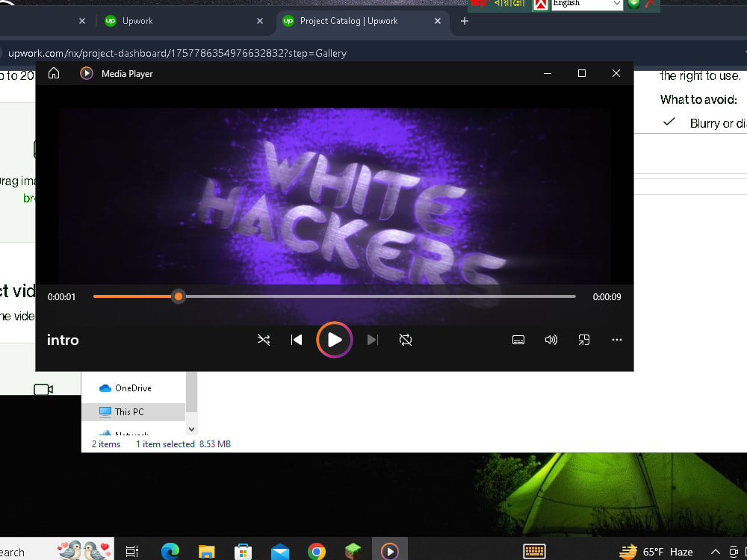Open Google Chrome from the taskbar
The width and height of the screenshot is (747, 560).
[x=316, y=552]
